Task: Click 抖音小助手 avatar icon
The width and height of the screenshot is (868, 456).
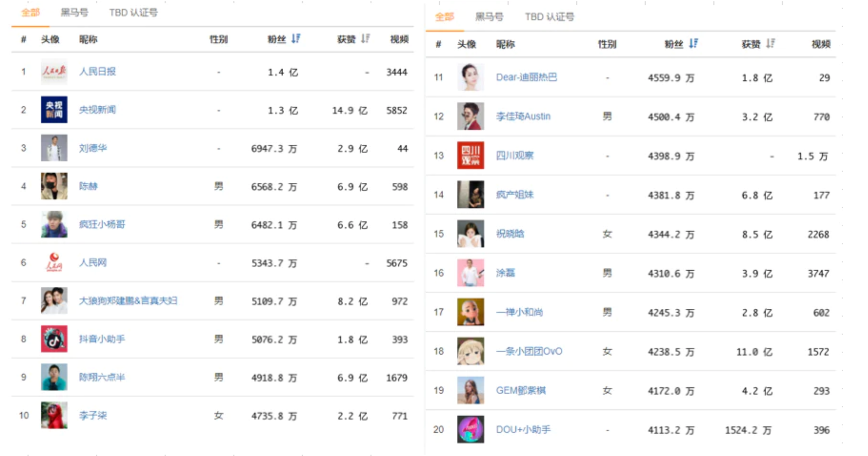Action: pyautogui.click(x=54, y=339)
